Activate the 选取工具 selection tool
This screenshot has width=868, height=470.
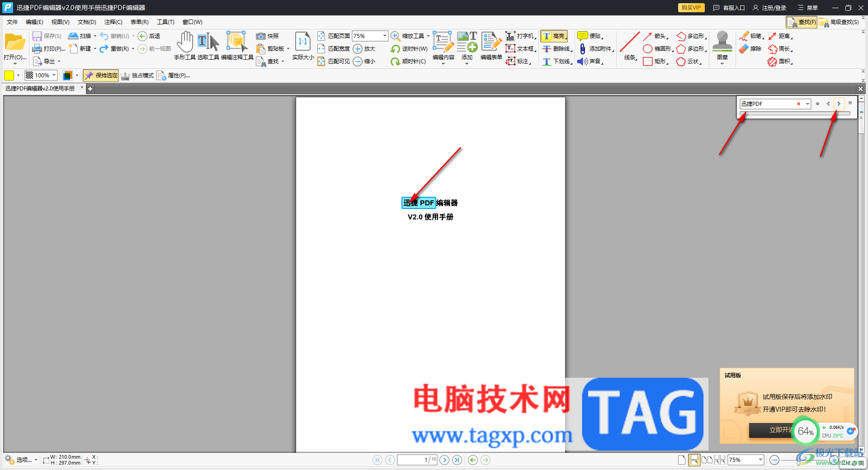[x=208, y=46]
